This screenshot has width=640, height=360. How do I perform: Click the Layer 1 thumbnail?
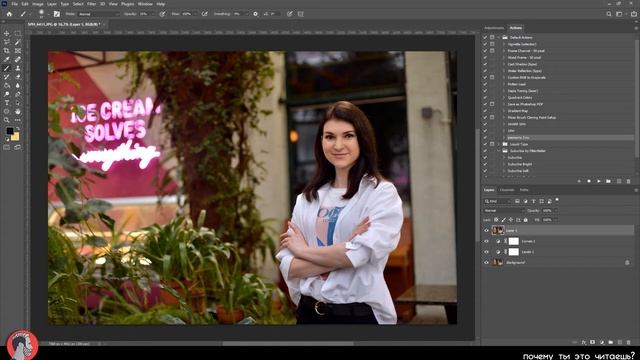click(498, 231)
